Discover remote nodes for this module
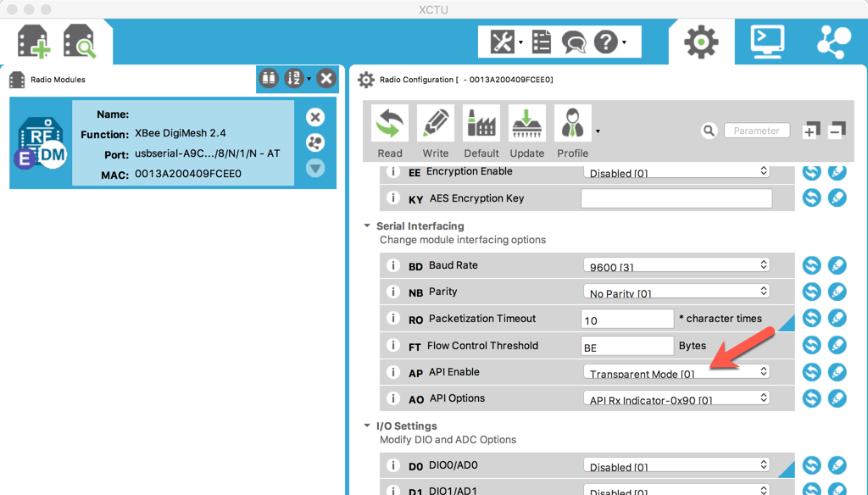868x495 pixels. tap(315, 142)
